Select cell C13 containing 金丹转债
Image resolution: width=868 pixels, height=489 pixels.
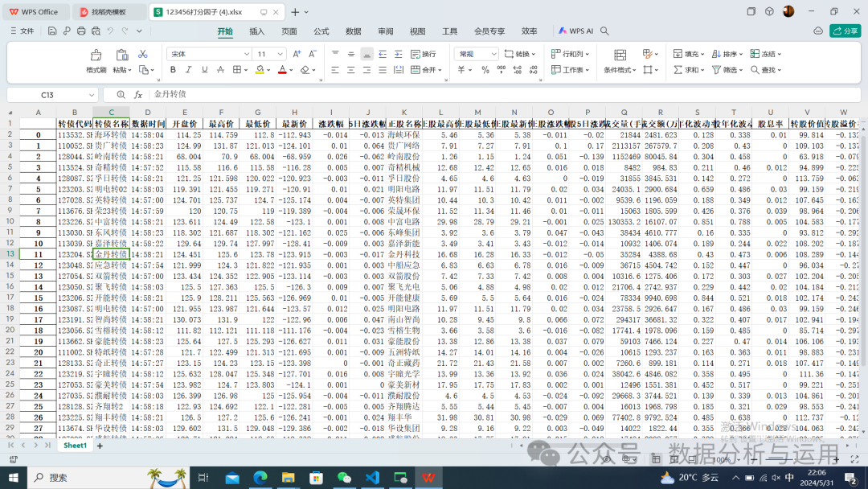pyautogui.click(x=111, y=254)
